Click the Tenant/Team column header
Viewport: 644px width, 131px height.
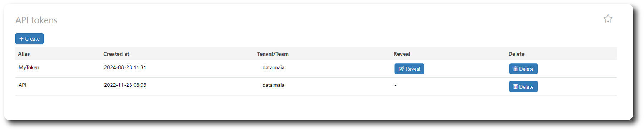tap(273, 54)
